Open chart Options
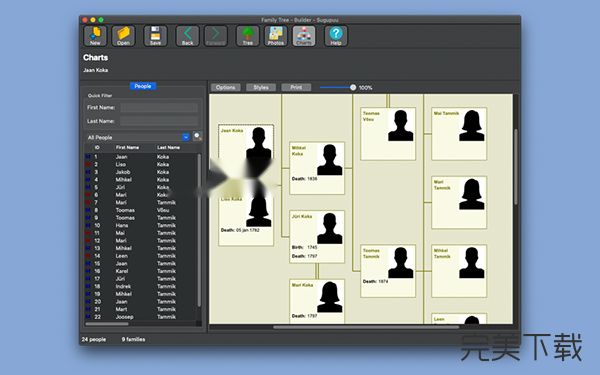This screenshot has width=600, height=375. (x=225, y=88)
